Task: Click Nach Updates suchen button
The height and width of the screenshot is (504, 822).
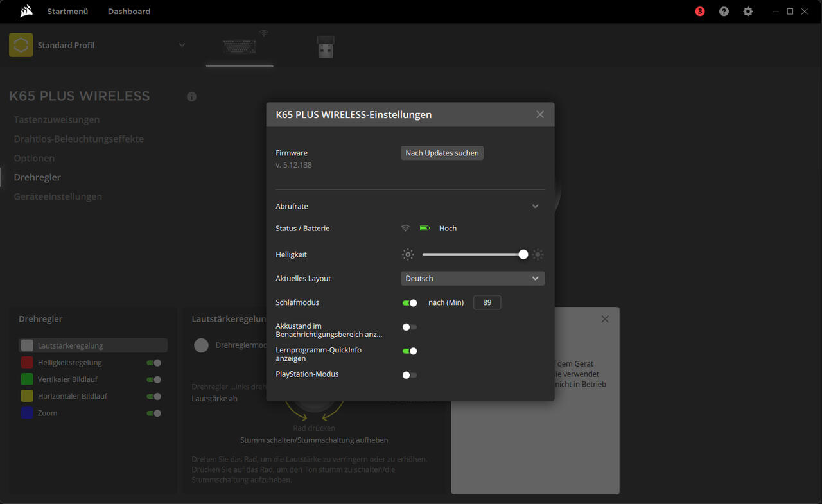Action: (442, 153)
